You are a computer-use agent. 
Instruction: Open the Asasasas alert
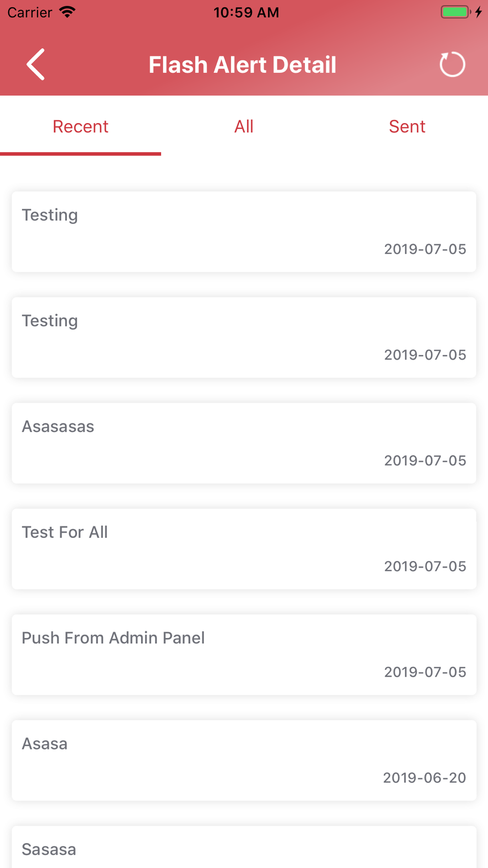click(244, 443)
